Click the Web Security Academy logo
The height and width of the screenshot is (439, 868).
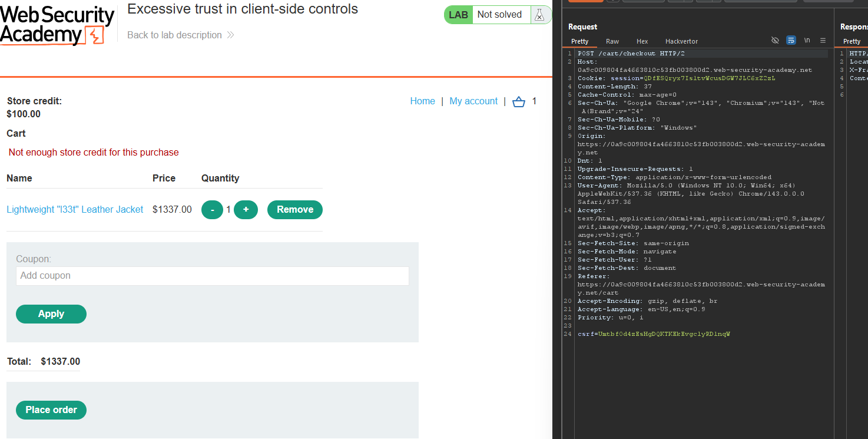click(57, 25)
